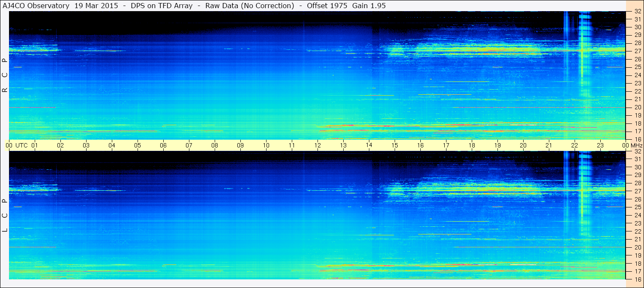Select the 22 hour time axis marker

[575, 145]
